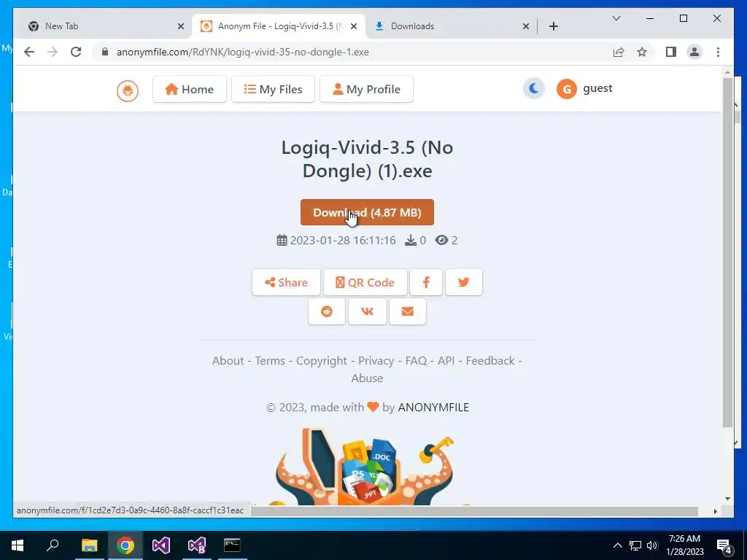Share file on VK icon

(x=368, y=311)
